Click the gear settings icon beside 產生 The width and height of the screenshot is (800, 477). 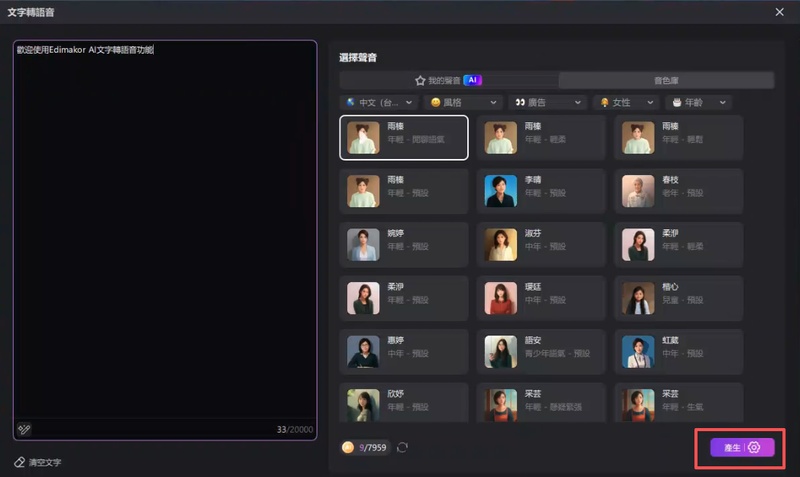754,447
